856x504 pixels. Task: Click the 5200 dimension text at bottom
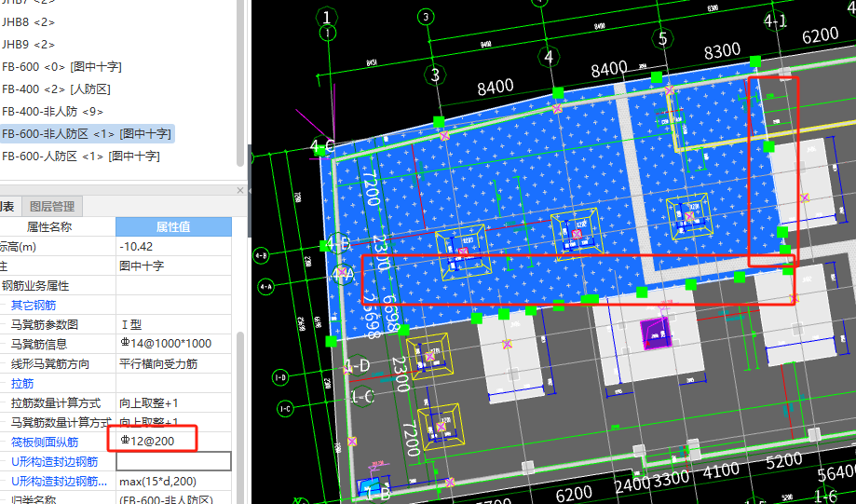tap(784, 461)
